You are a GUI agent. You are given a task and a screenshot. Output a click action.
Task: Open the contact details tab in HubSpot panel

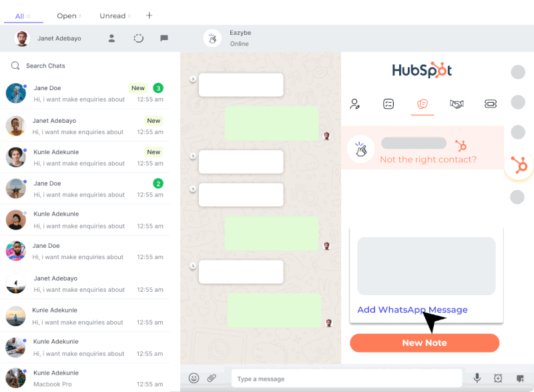(x=354, y=103)
